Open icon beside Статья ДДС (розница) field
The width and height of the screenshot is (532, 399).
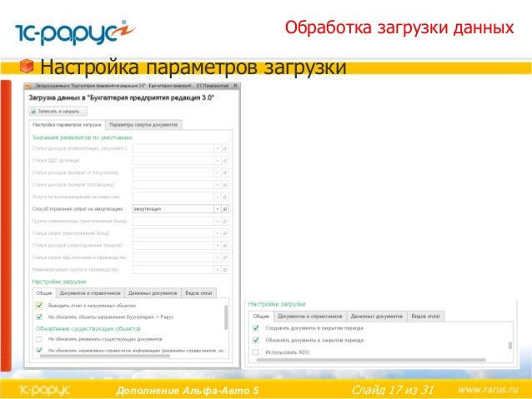225,160
